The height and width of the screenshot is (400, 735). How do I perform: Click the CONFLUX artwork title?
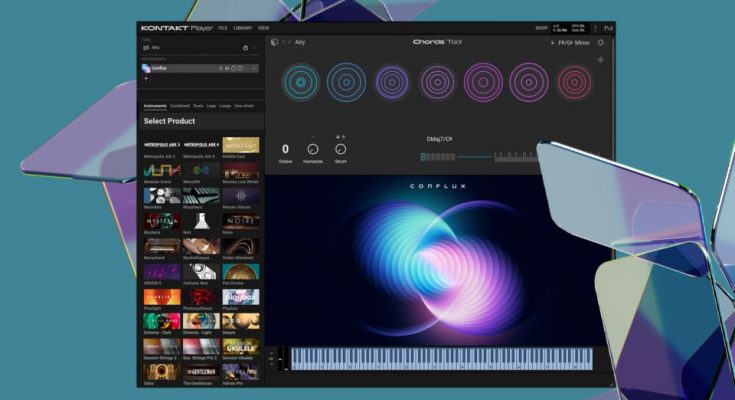coord(438,186)
